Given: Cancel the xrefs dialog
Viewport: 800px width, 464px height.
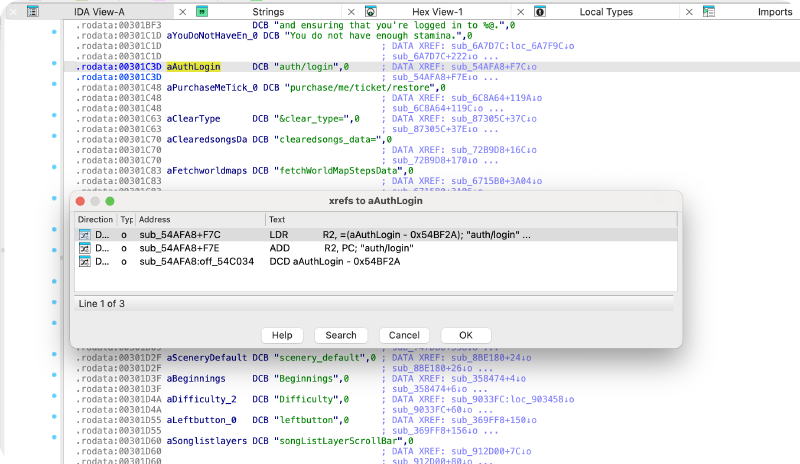Looking at the screenshot, I should tap(403, 335).
